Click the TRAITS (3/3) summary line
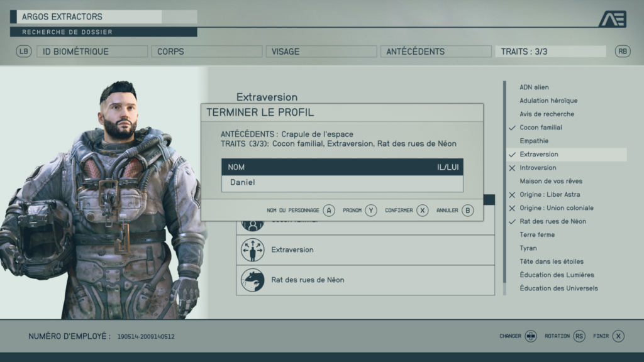The height and width of the screenshot is (362, 644). point(338,144)
